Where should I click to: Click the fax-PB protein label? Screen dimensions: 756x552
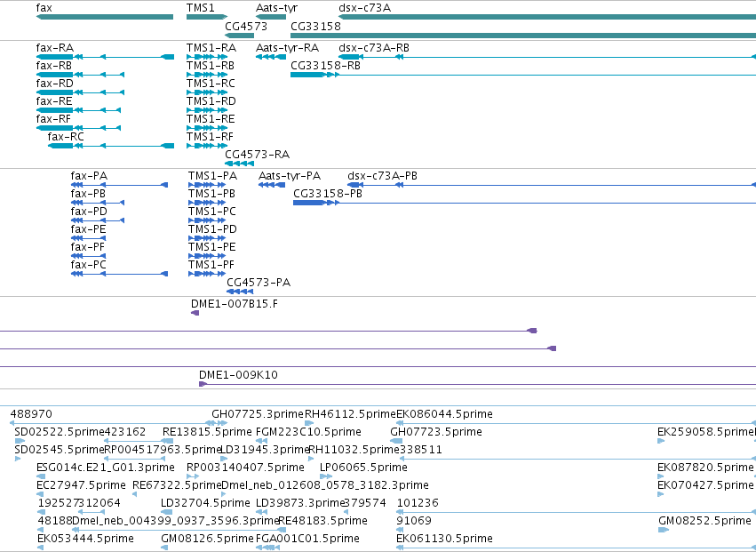(88, 194)
